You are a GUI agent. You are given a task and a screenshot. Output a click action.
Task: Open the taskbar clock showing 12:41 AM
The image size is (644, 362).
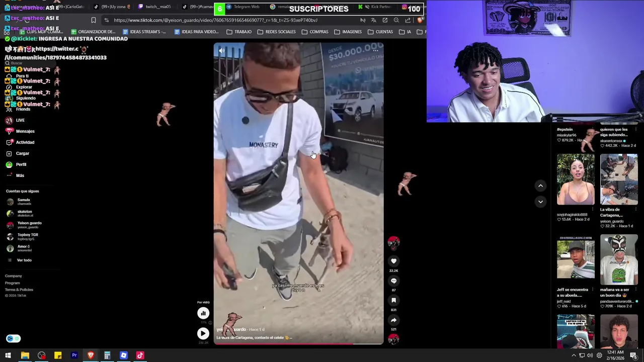click(615, 355)
